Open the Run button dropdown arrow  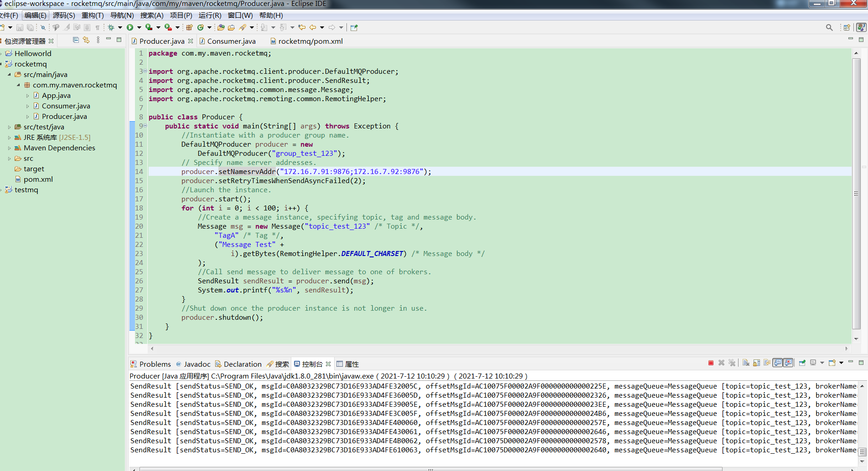[139, 27]
